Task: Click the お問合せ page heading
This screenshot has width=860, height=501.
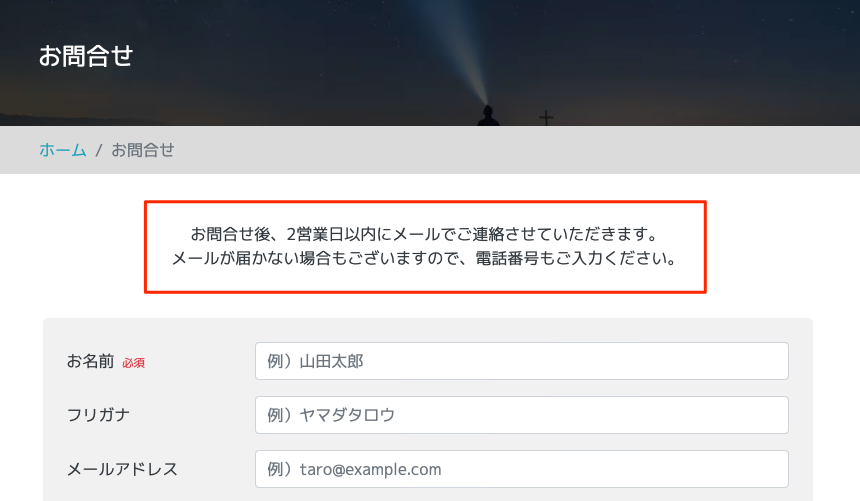Action: [x=86, y=56]
